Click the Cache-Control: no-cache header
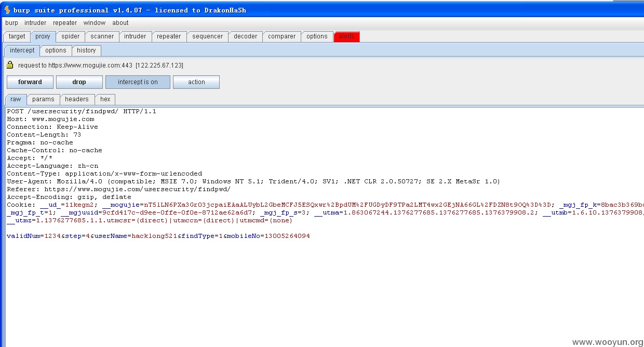The width and height of the screenshot is (644, 347). click(55, 150)
